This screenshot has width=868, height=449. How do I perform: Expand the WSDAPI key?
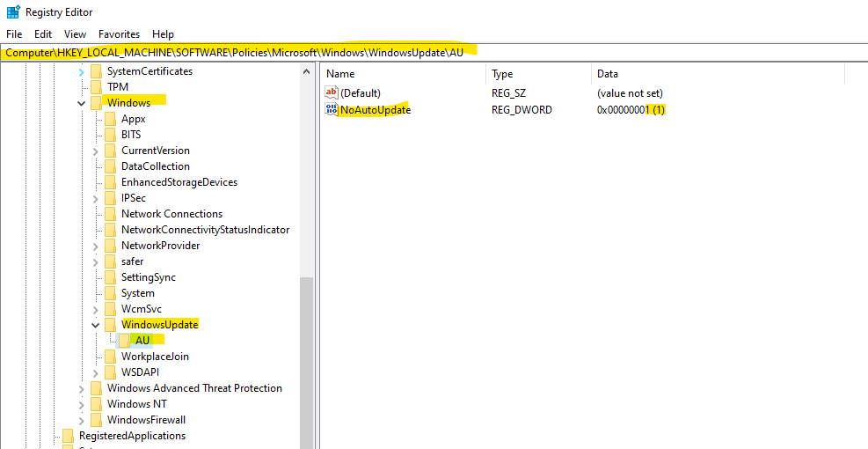point(95,372)
